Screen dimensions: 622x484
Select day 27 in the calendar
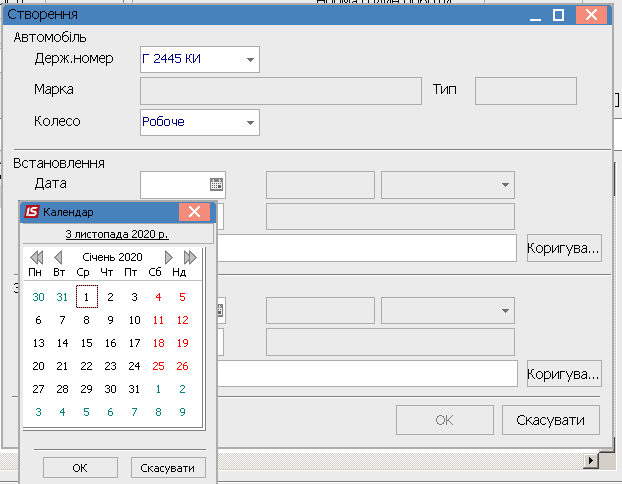click(38, 389)
